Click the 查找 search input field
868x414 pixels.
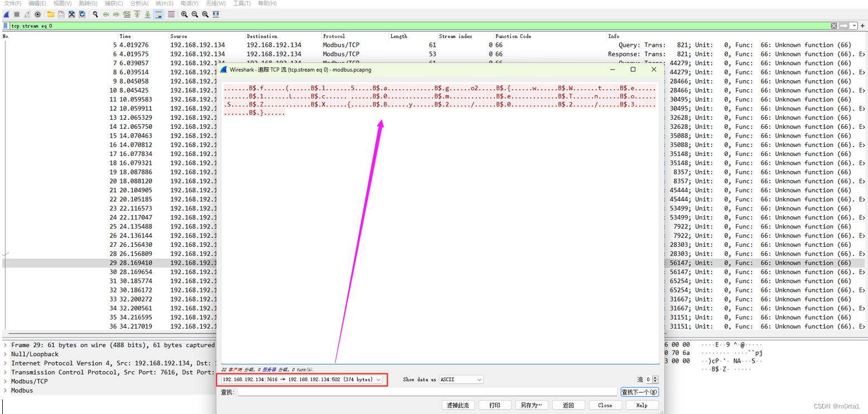pyautogui.click(x=427, y=392)
